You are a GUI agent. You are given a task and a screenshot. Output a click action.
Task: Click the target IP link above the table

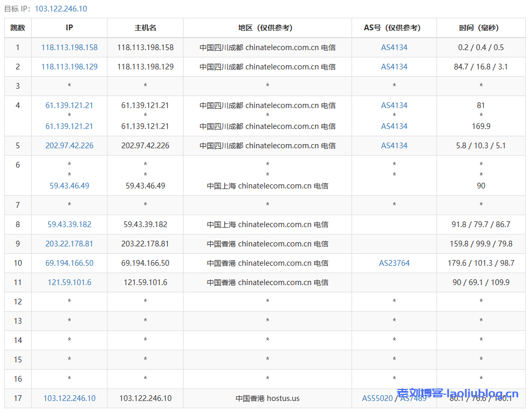pyautogui.click(x=61, y=9)
